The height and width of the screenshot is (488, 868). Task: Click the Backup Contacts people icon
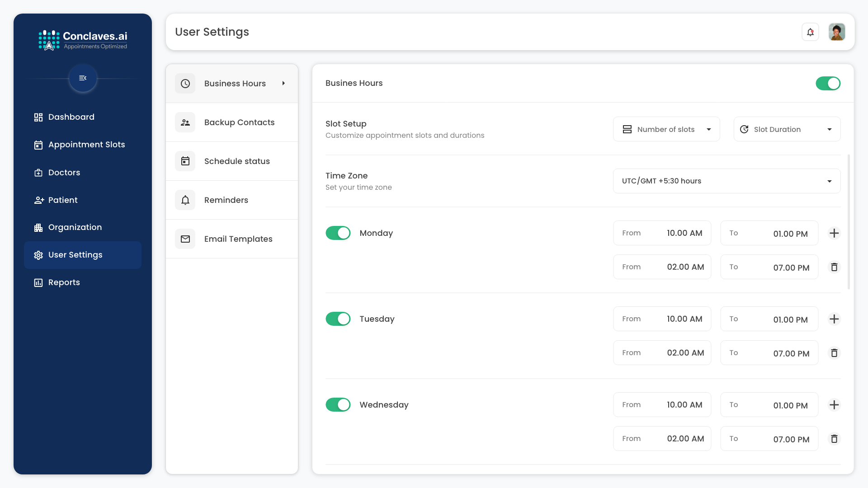185,122
